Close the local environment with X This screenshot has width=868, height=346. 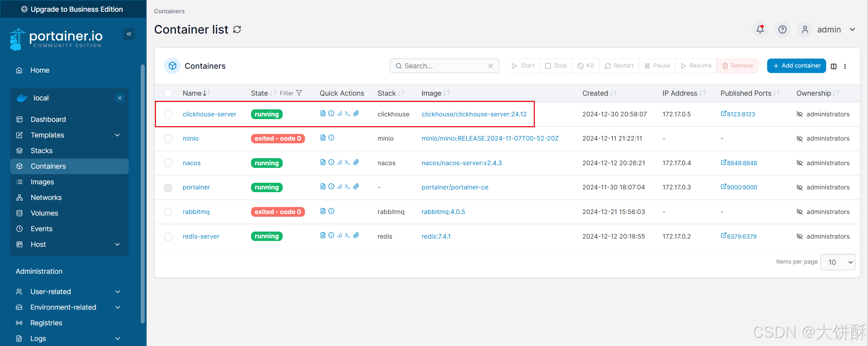[120, 98]
